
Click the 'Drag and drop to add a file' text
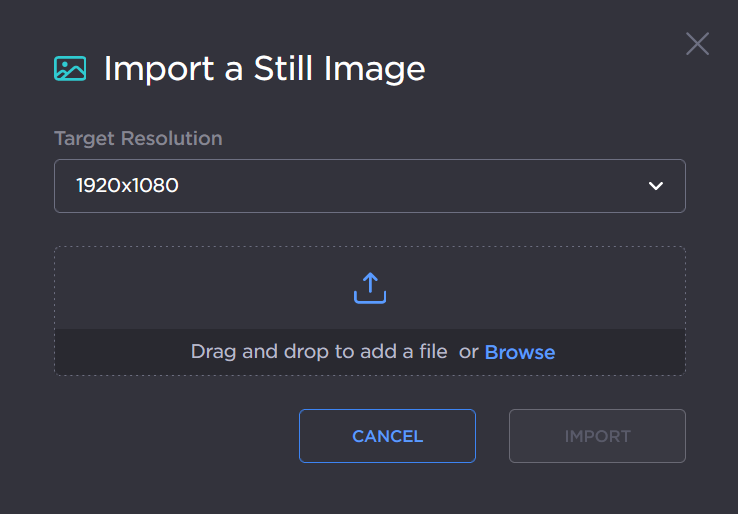click(318, 352)
